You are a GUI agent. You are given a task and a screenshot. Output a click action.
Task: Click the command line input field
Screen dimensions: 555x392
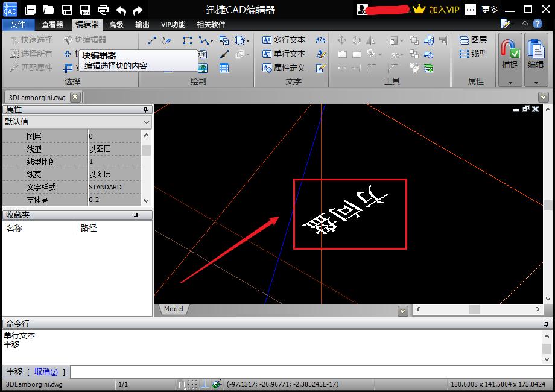click(x=311, y=372)
